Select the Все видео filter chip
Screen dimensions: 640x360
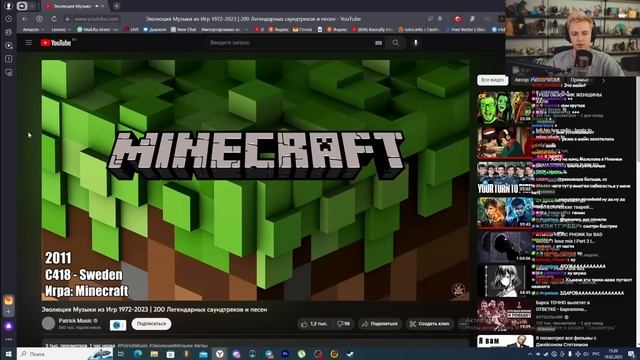[x=493, y=80]
